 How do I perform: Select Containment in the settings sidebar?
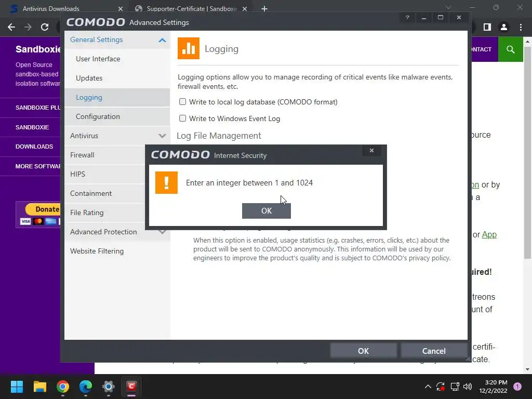pos(104,193)
